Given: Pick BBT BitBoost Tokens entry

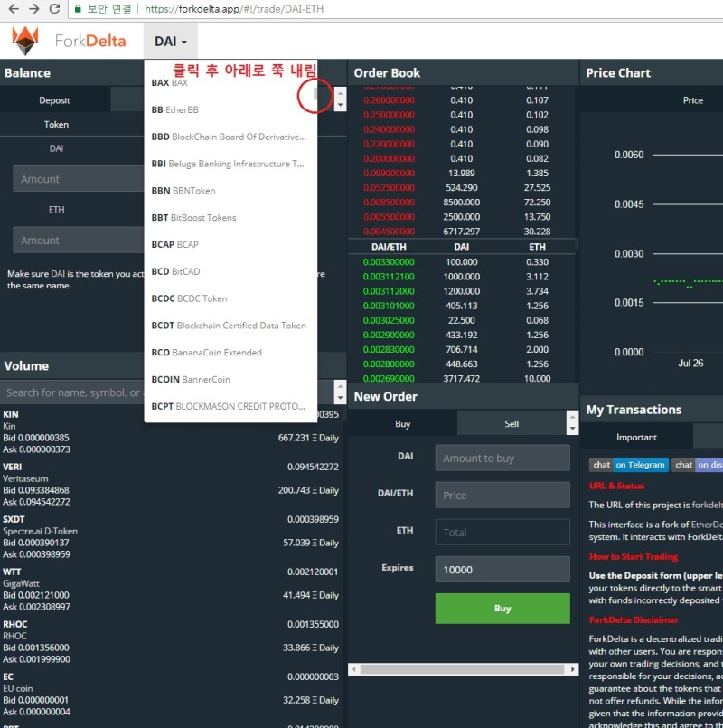Looking at the screenshot, I should coord(230,217).
